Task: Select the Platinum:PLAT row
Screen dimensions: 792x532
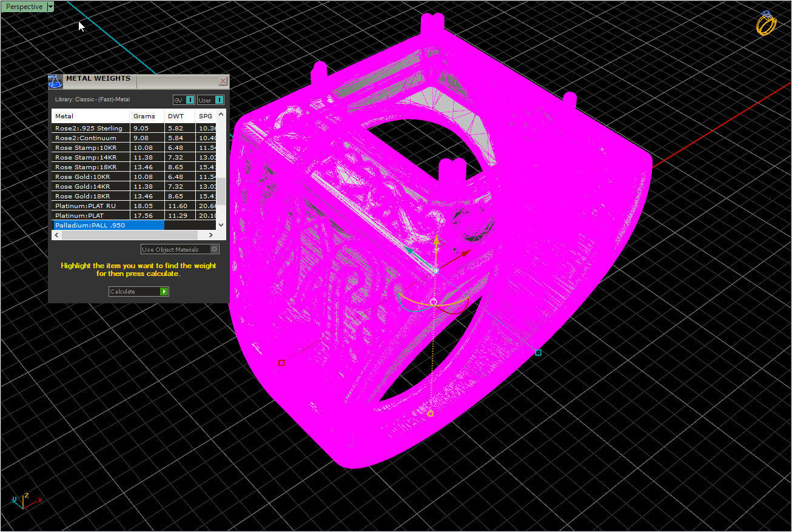Action: [134, 215]
